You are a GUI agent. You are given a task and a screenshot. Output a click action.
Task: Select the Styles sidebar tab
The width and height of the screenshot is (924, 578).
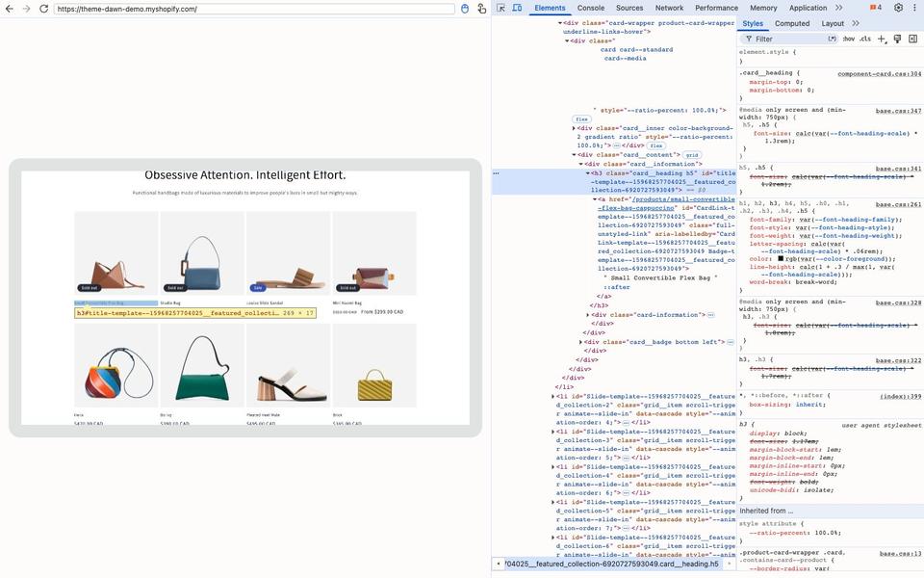pyautogui.click(x=753, y=23)
